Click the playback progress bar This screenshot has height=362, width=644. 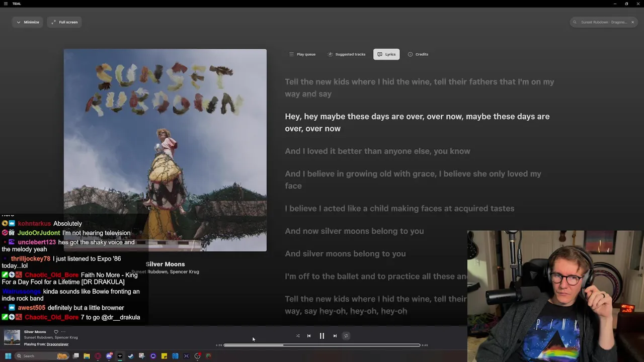(x=321, y=345)
